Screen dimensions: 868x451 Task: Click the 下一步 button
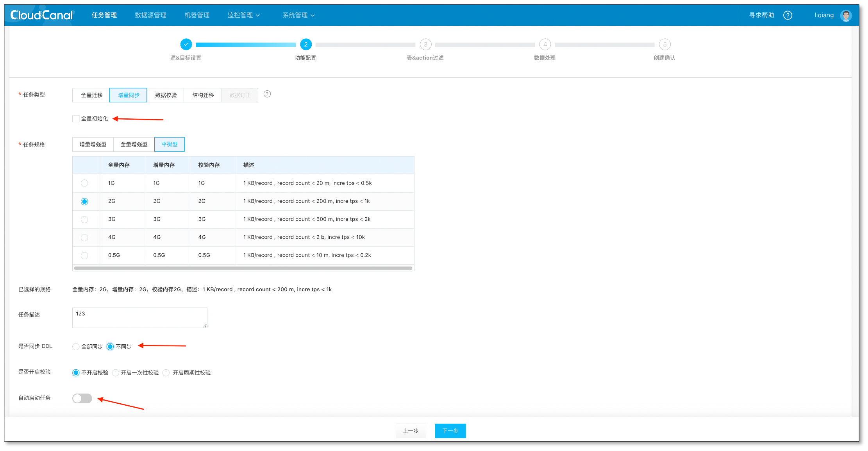coord(450,431)
